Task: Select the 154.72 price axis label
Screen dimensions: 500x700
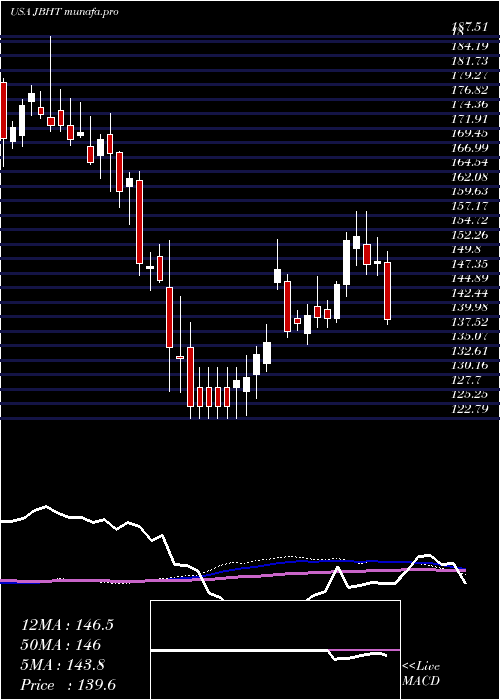Action: [470, 220]
